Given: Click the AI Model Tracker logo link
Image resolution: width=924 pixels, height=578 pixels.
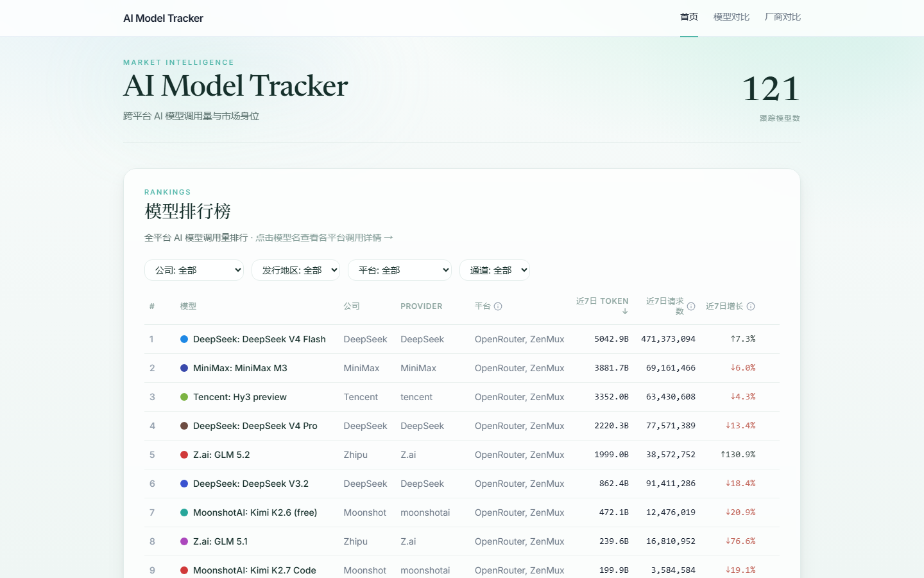Looking at the screenshot, I should [163, 18].
